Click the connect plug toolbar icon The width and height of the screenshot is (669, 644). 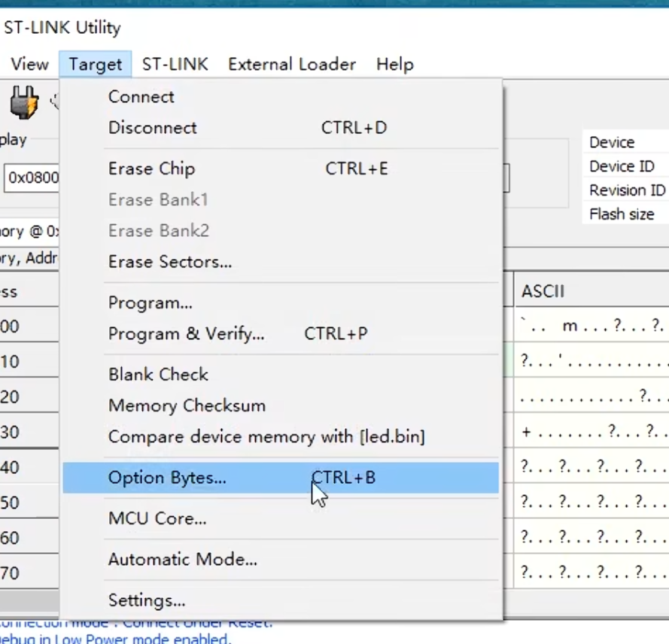pos(24,102)
